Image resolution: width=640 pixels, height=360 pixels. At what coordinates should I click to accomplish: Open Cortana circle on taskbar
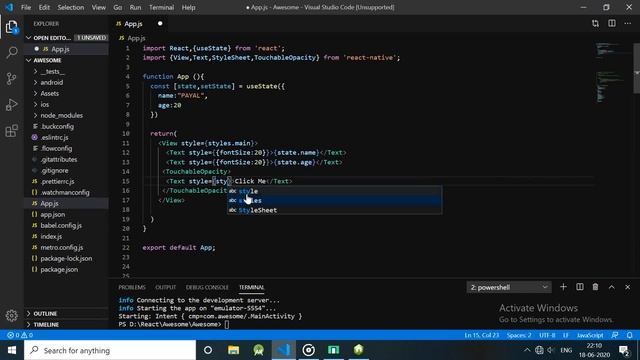pos(208,350)
